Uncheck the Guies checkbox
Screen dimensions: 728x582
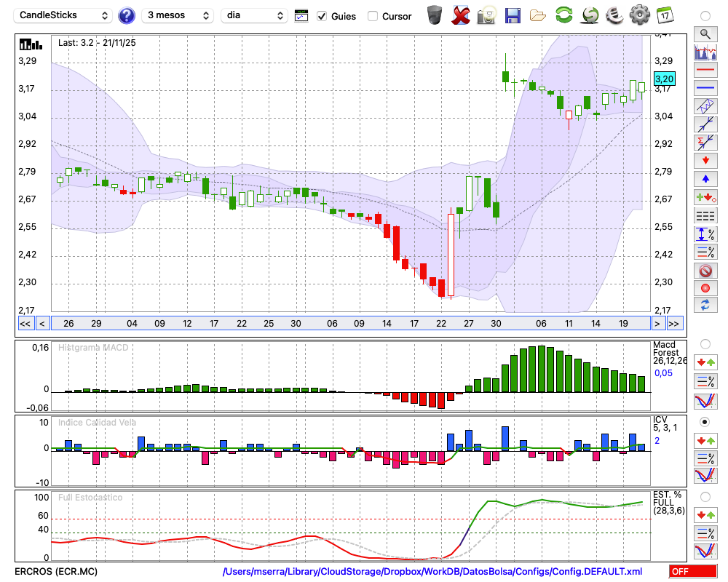pos(322,16)
